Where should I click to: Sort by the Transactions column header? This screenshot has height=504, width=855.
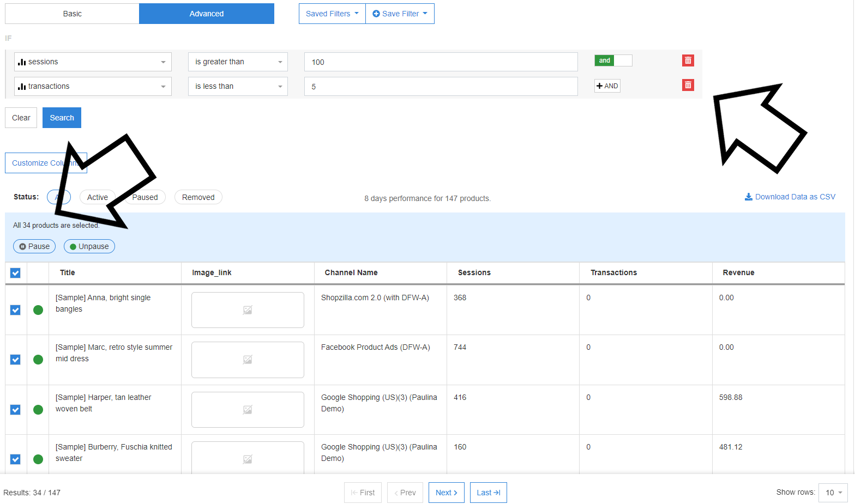(614, 272)
